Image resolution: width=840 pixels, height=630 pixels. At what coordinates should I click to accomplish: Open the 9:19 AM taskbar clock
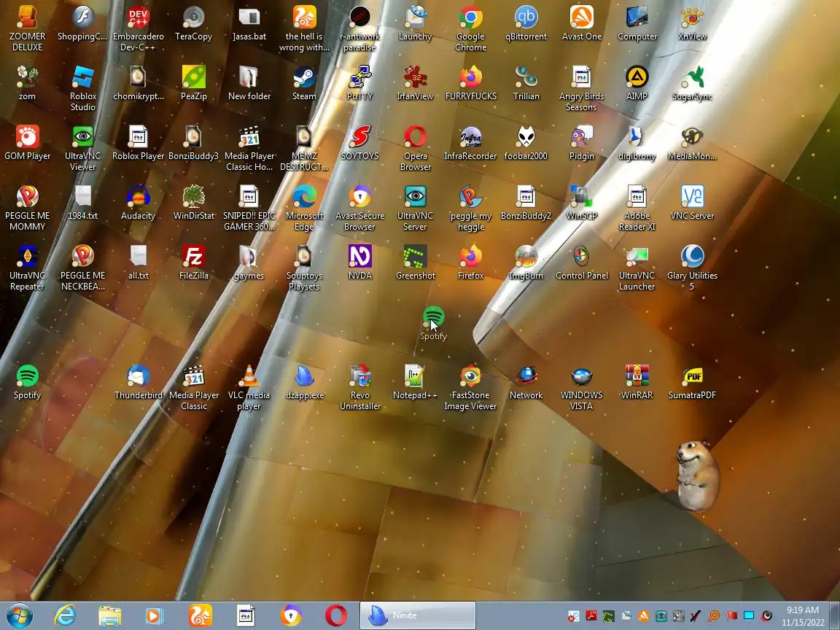803,616
